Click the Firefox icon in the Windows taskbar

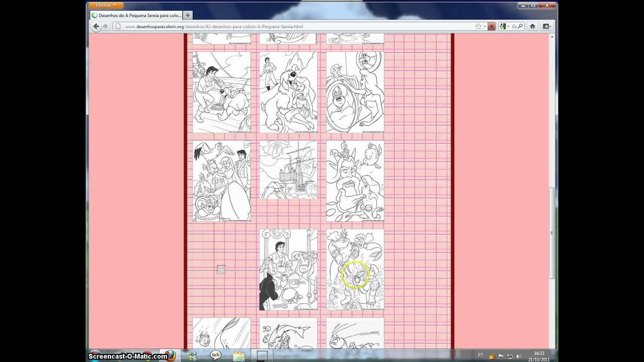171,355
